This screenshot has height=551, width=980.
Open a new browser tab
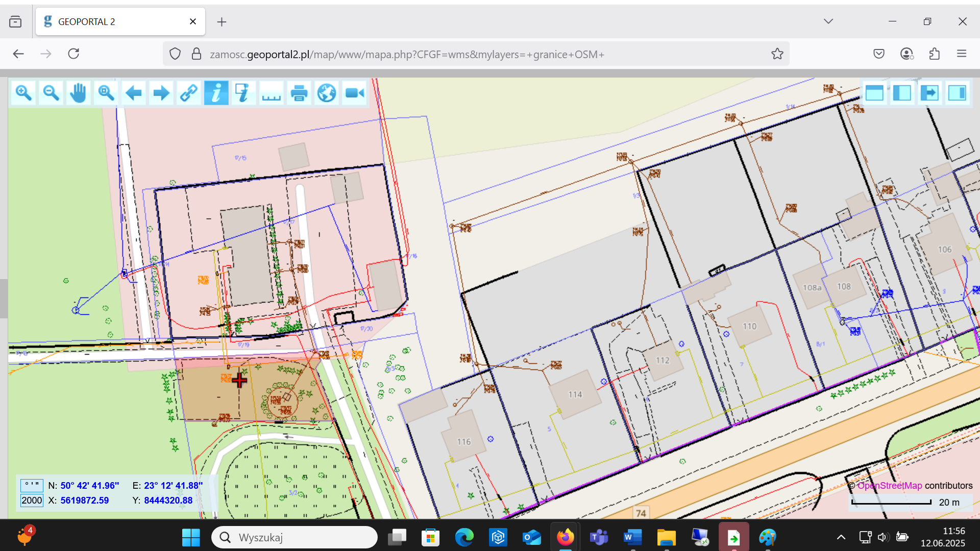[x=222, y=22]
